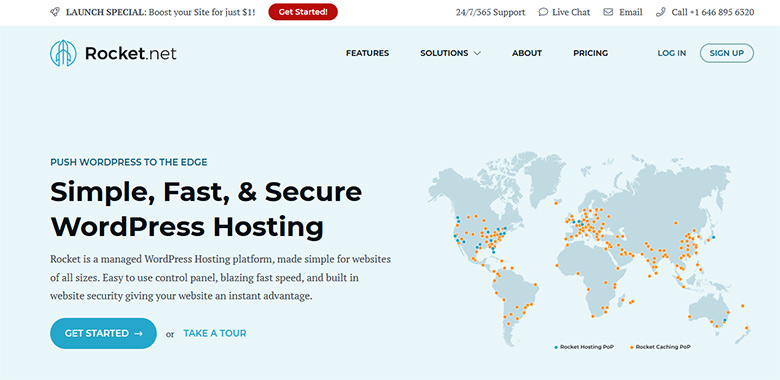This screenshot has width=780, height=380.
Task: Click the phone handset icon
Action: tap(661, 12)
